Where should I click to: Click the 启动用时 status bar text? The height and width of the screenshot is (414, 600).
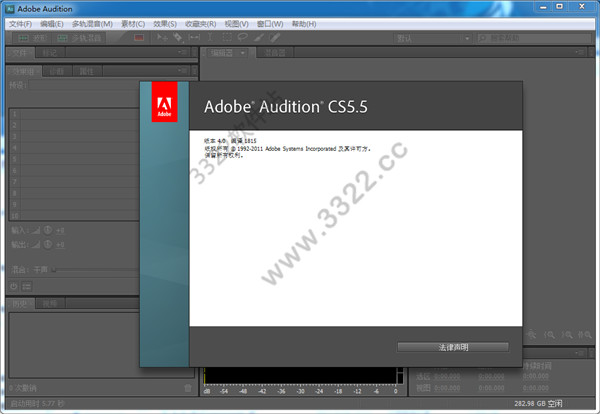37,404
